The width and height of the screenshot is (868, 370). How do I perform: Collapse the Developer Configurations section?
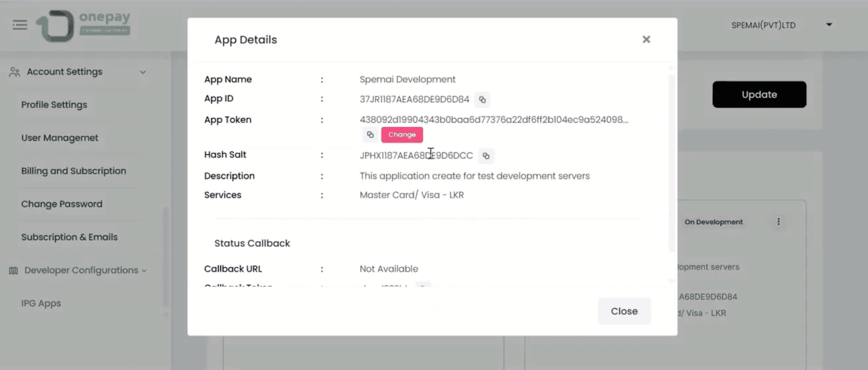click(144, 271)
